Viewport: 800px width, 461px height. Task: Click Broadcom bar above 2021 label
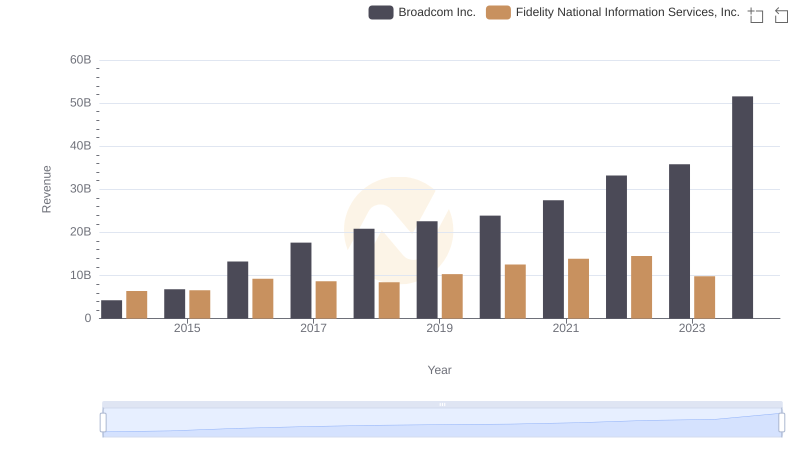tap(553, 259)
